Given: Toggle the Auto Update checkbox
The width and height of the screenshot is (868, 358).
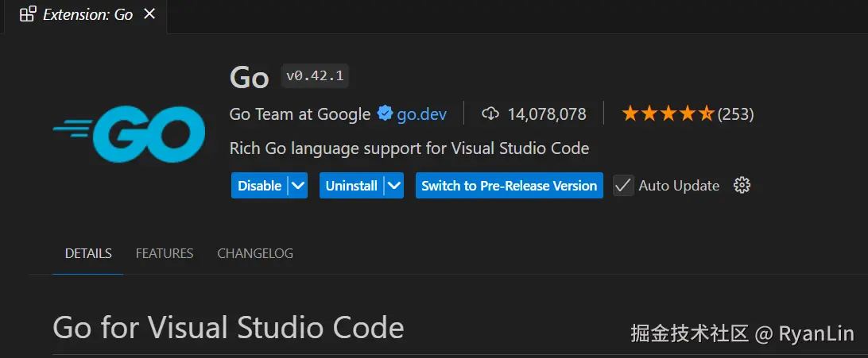Looking at the screenshot, I should 623,186.
